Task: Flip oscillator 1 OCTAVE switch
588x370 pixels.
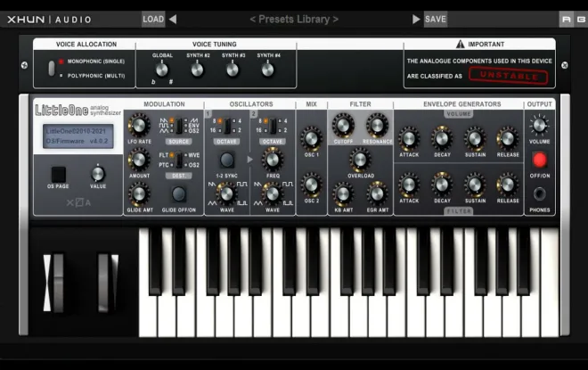Action: (227, 126)
